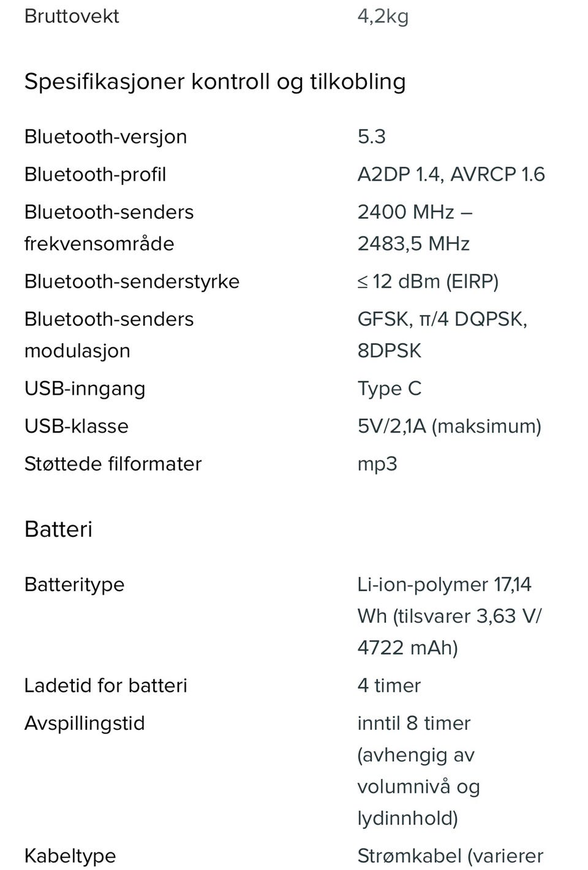Click the Avspillingstid label
This screenshot has height=870, width=588.
[85, 724]
